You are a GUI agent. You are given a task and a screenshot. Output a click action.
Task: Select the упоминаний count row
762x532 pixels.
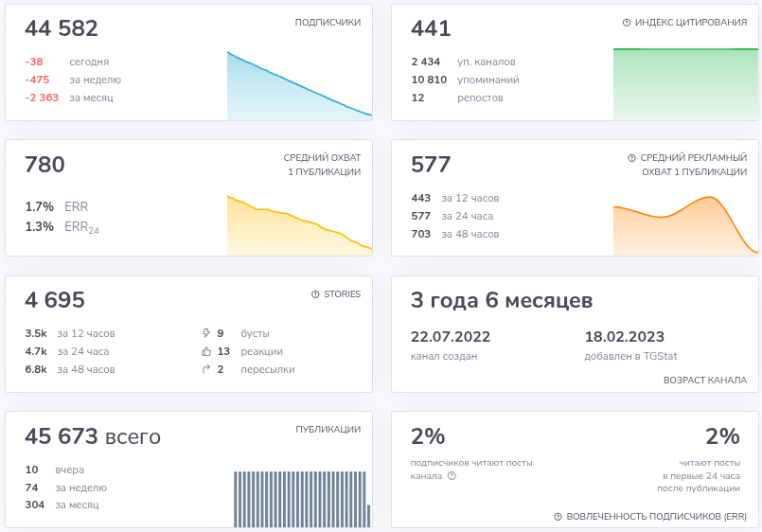464,80
